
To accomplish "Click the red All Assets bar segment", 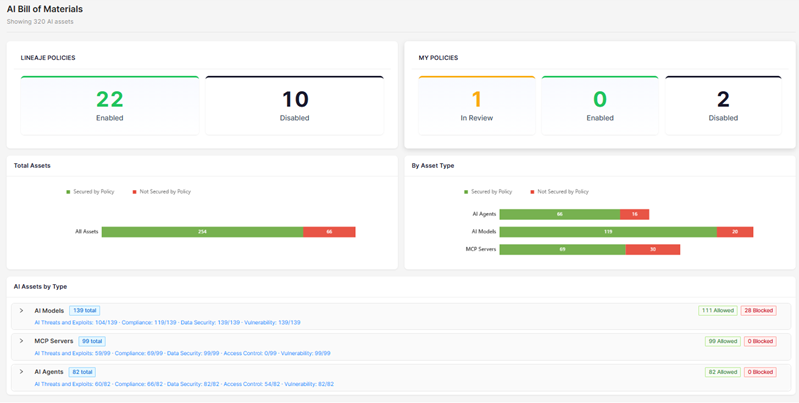I will point(329,231).
